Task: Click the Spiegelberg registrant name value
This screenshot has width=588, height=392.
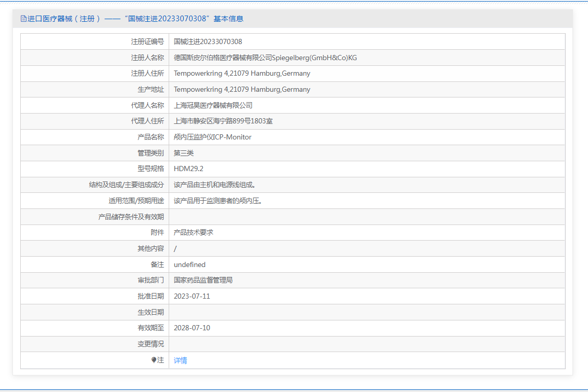Action: click(265, 58)
